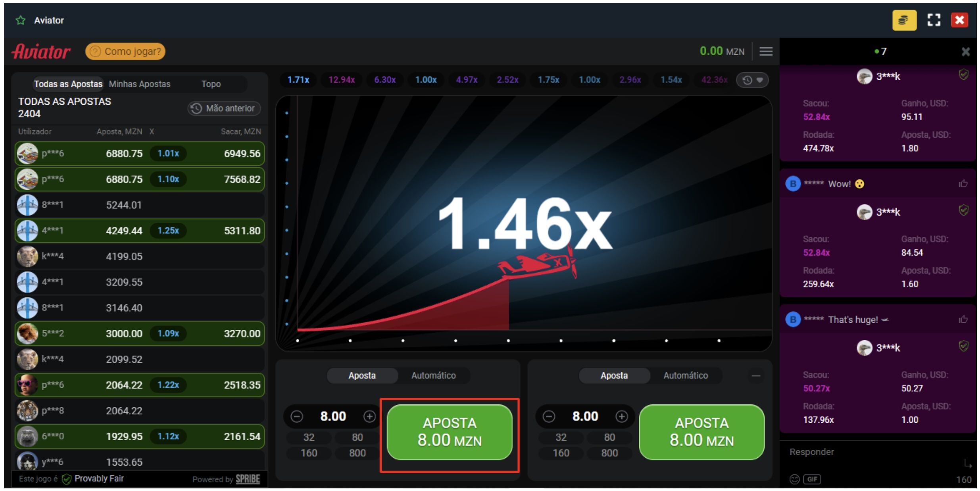This screenshot has width=980, height=491.
Task: Open the 6.30x round result
Action: pyautogui.click(x=385, y=80)
